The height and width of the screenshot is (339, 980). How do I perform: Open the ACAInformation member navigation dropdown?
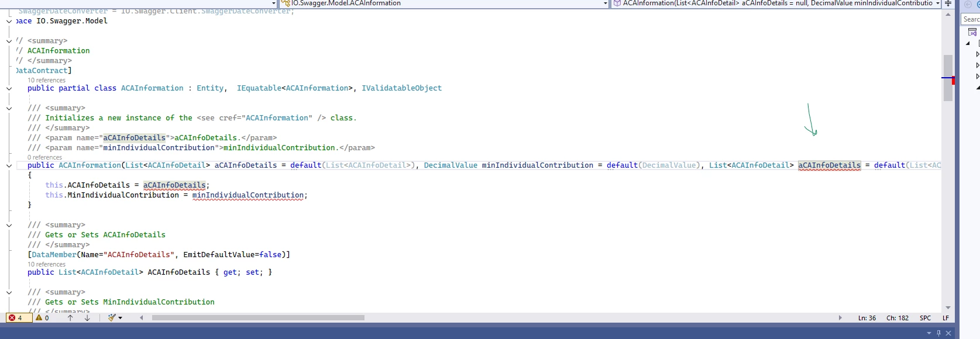click(x=937, y=4)
